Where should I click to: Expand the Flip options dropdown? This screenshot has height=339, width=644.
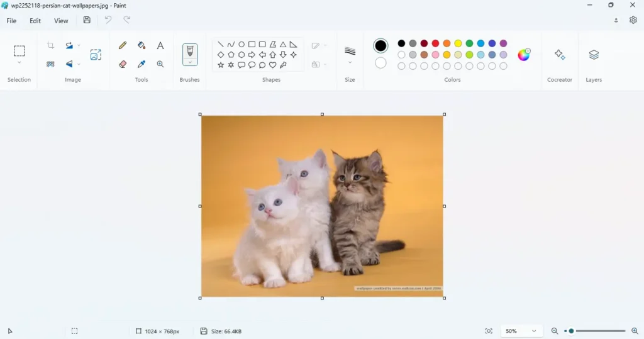79,64
